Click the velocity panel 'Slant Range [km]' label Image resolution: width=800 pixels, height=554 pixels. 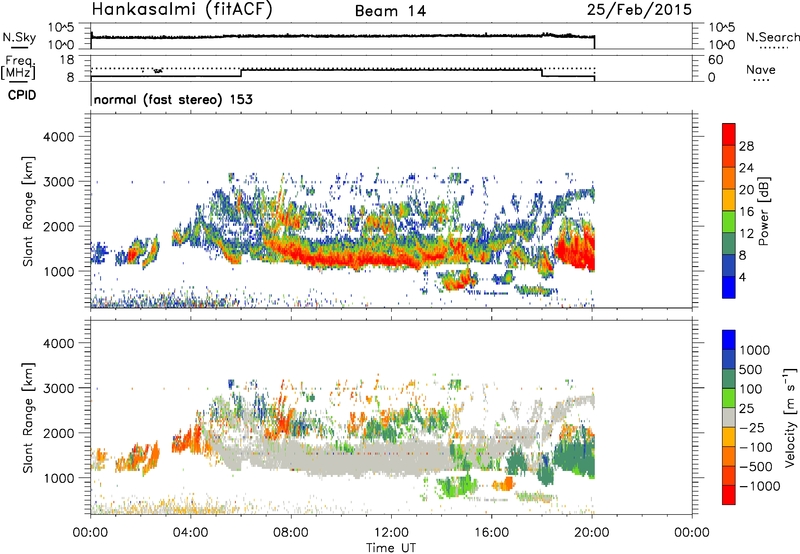[28, 417]
